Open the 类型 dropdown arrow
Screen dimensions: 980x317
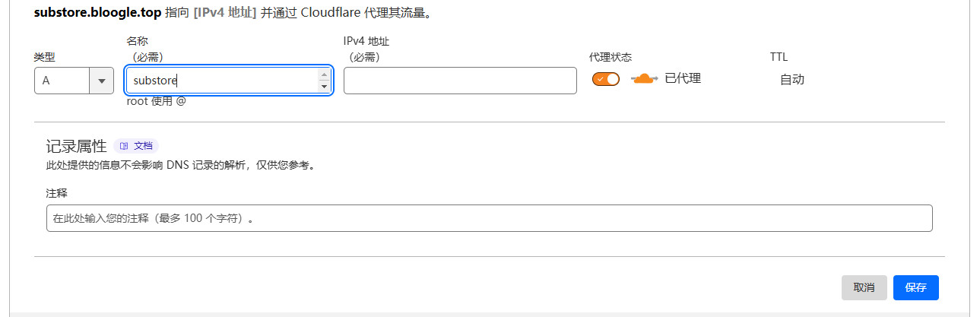point(101,81)
